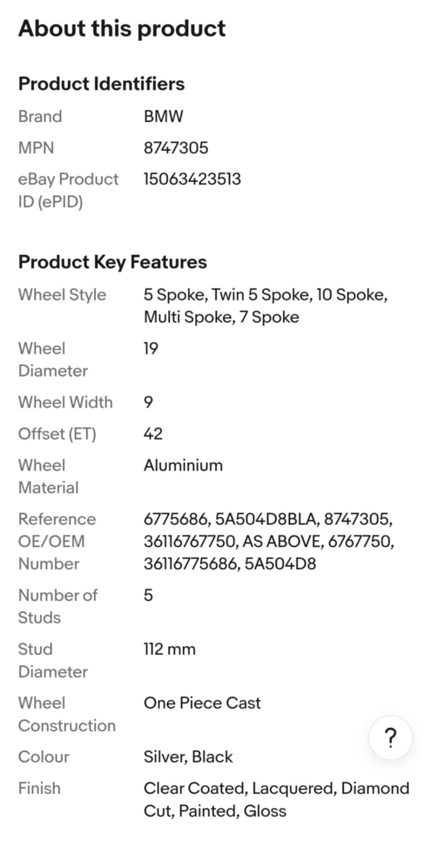Click the Aluminium wheel material value
The height and width of the screenshot is (868, 431).
[x=183, y=465]
